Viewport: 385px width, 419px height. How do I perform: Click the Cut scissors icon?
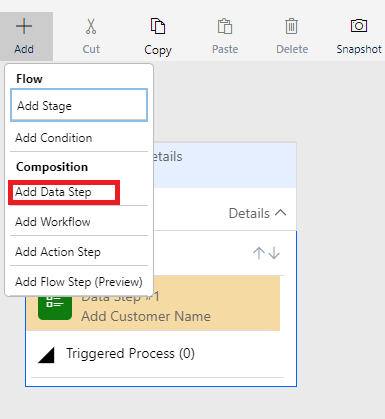(91, 26)
